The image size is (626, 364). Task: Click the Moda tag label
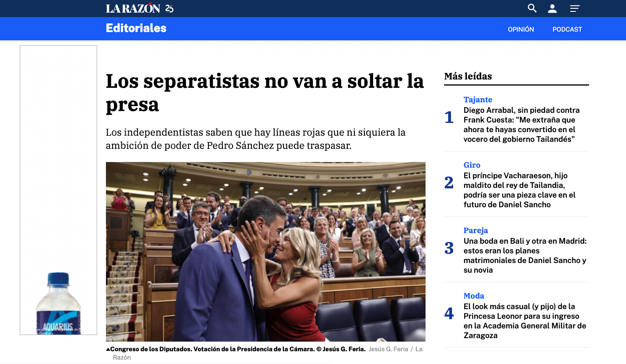click(x=474, y=296)
